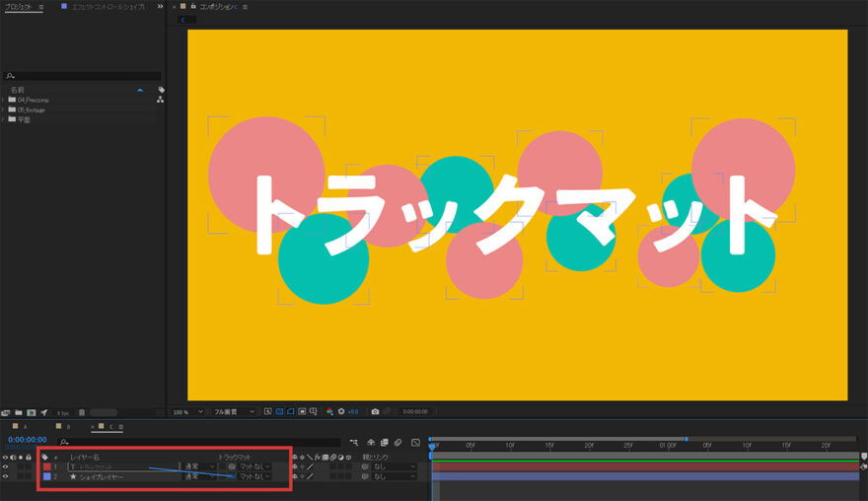Enable frame blending switch in timeline
The height and width of the screenshot is (501, 868).
[384, 442]
